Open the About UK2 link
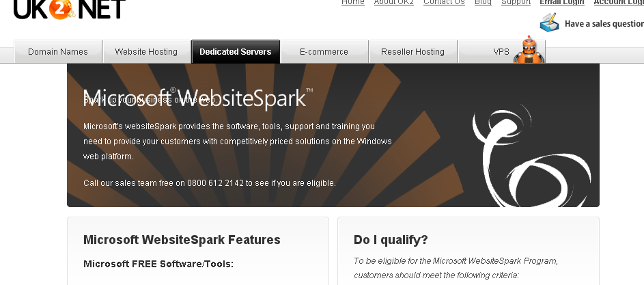The height and width of the screenshot is (285, 644). pyautogui.click(x=394, y=2)
